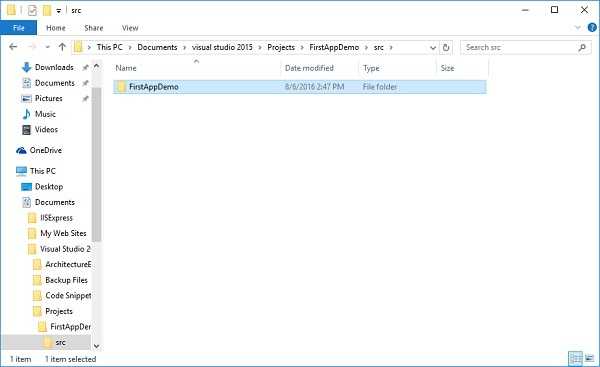This screenshot has width=600, height=367.
Task: Click scroll up arrow of navigation pane
Action: click(96, 67)
